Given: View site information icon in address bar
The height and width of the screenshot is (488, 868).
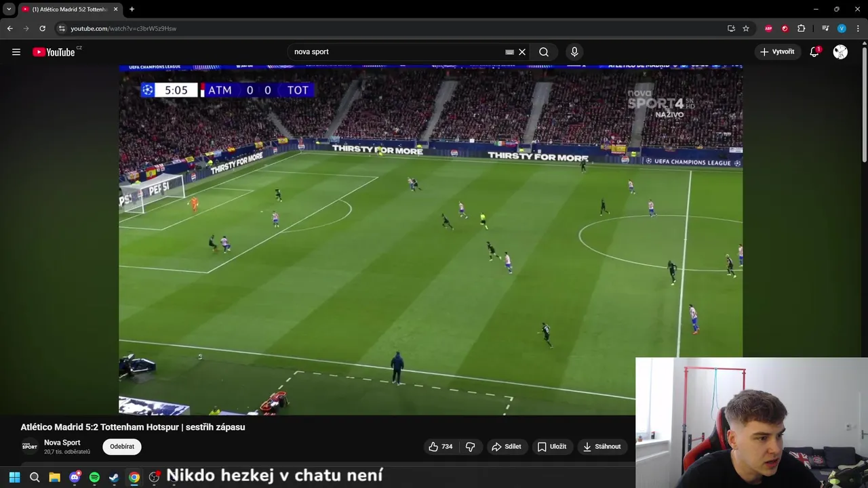Looking at the screenshot, I should (61, 28).
